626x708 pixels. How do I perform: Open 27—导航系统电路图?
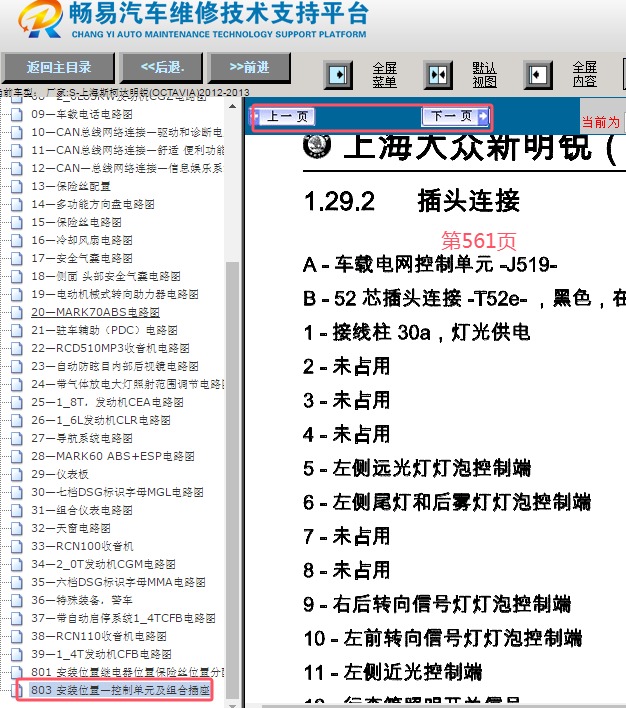point(82,438)
